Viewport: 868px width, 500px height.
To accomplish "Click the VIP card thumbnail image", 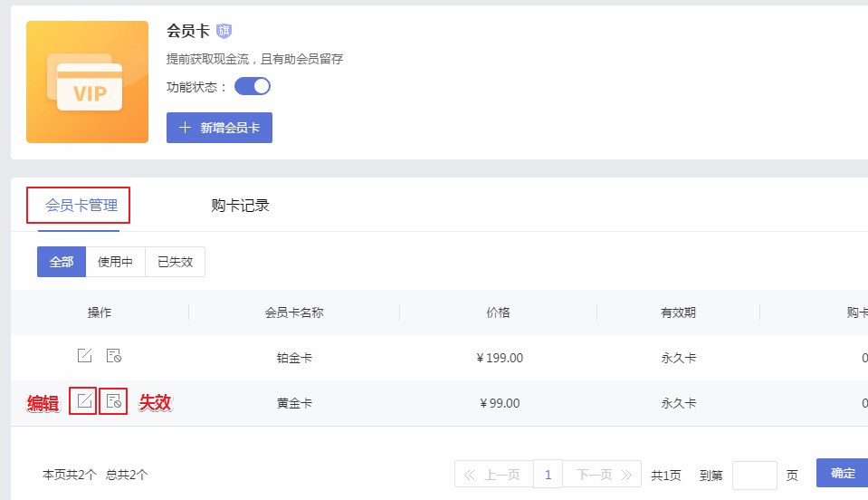I will 88,82.
